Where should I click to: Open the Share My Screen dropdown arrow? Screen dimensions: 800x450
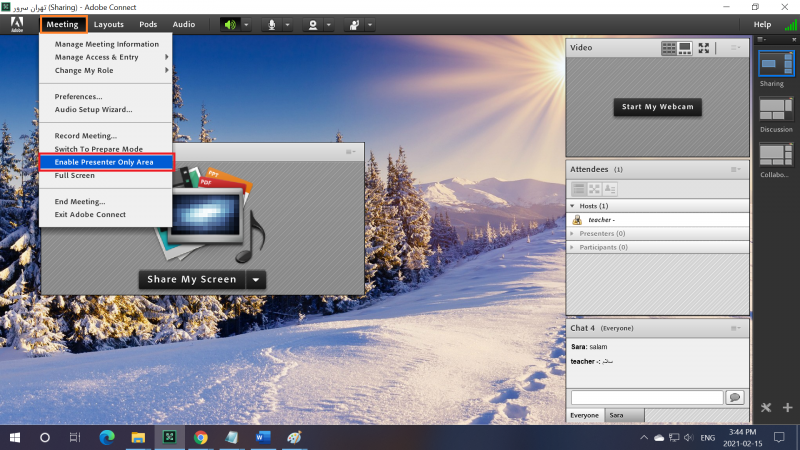256,280
